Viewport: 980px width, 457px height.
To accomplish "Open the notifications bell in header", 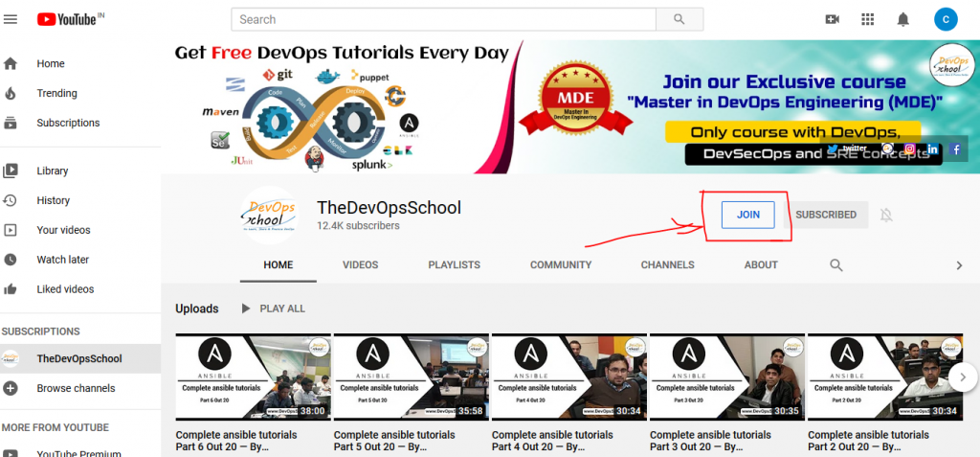I will click(x=903, y=19).
